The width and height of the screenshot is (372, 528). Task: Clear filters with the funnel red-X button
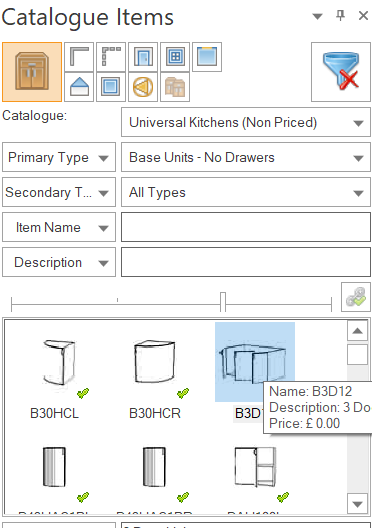click(x=341, y=72)
